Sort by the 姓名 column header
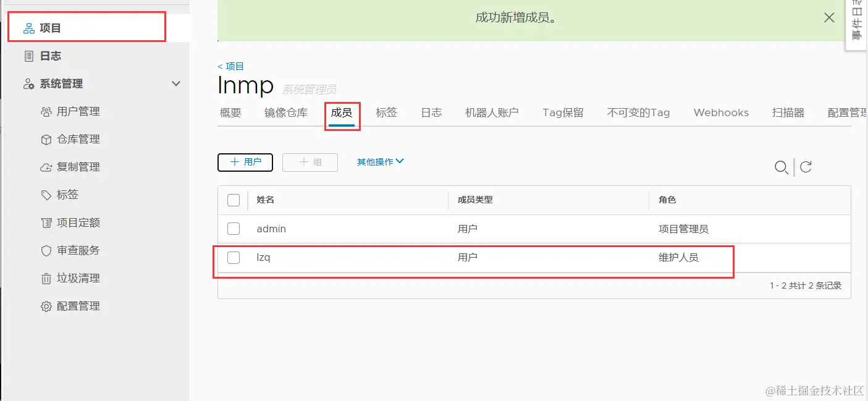Viewport: 868px width, 401px height. coord(265,200)
